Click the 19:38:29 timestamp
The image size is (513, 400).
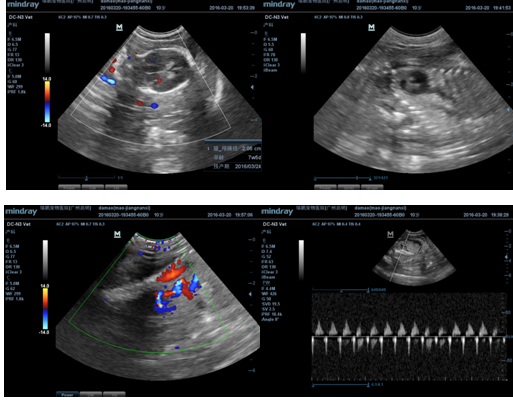click(500, 215)
